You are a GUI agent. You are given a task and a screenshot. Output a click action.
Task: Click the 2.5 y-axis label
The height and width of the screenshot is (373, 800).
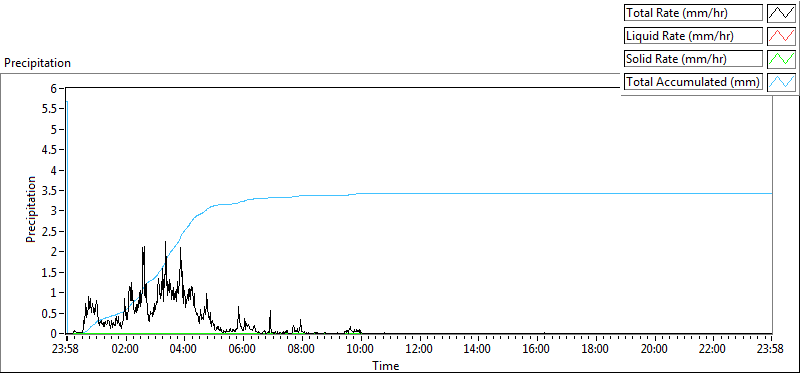click(48, 231)
